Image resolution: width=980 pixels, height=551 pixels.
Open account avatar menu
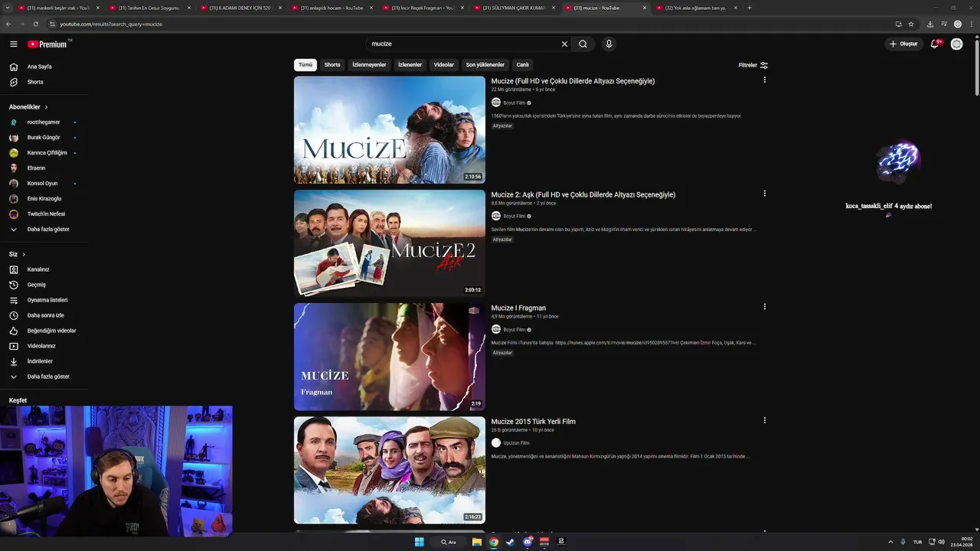[957, 44]
